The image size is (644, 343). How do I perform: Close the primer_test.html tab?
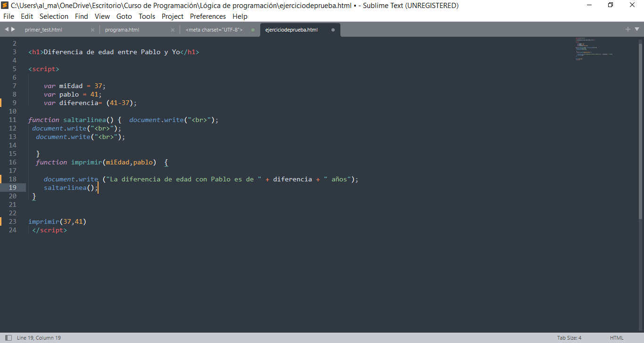pyautogui.click(x=92, y=30)
